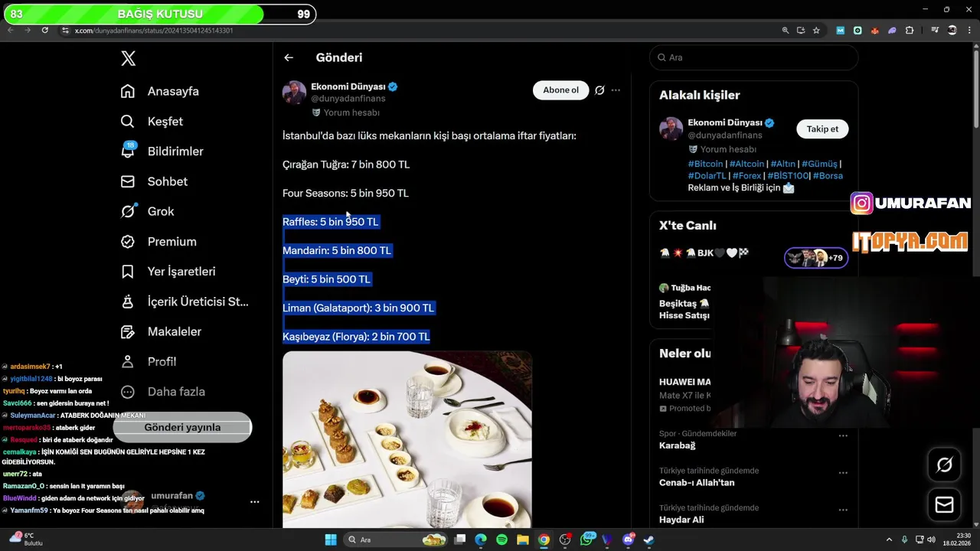Open floating messages envelope button
980x551 pixels.
[x=944, y=505]
